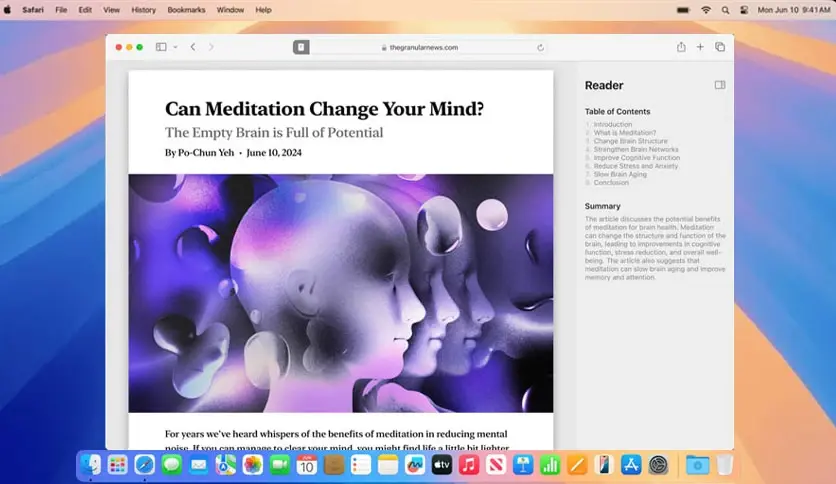Click the date and time Mon Jun 10

point(793,10)
